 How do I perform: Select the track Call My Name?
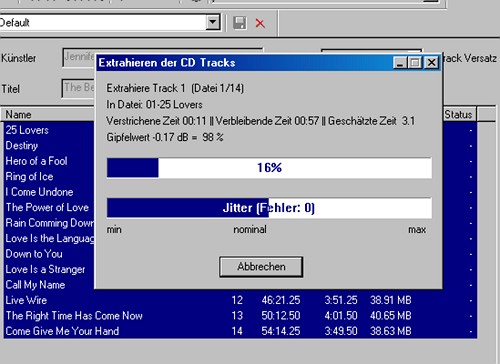35,285
